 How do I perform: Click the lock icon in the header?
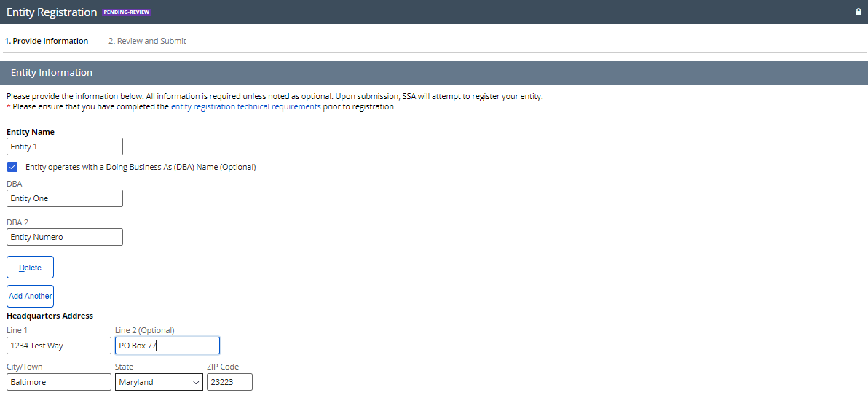[859, 12]
